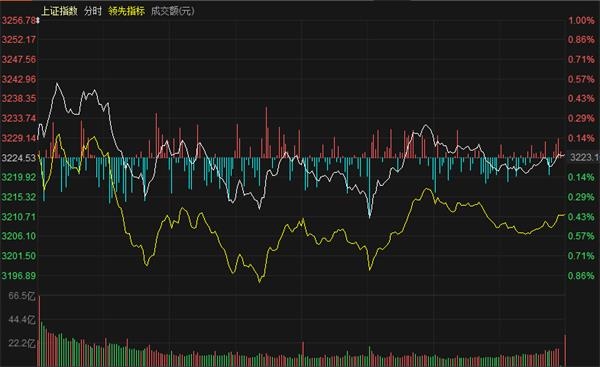Select the 上证指数 title label
This screenshot has width=600, height=367.
pos(59,11)
